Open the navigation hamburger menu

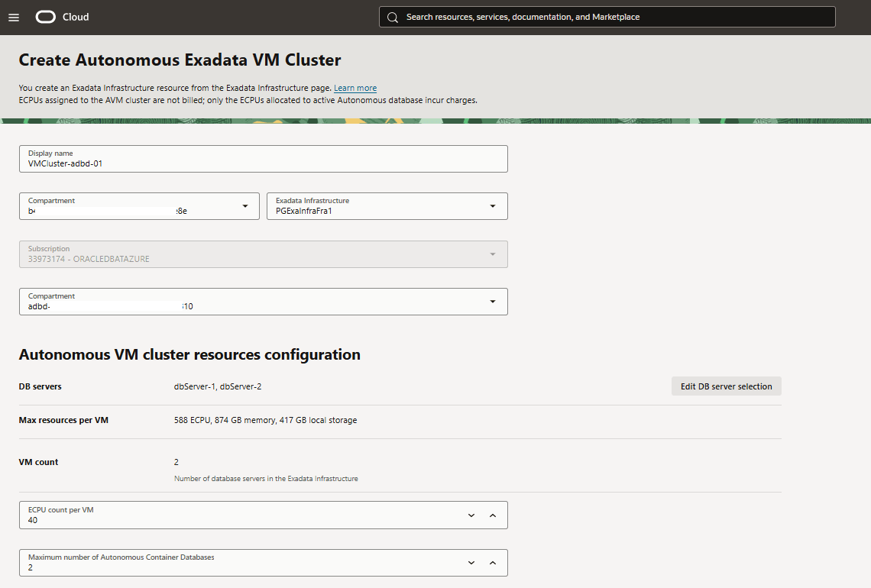(14, 17)
